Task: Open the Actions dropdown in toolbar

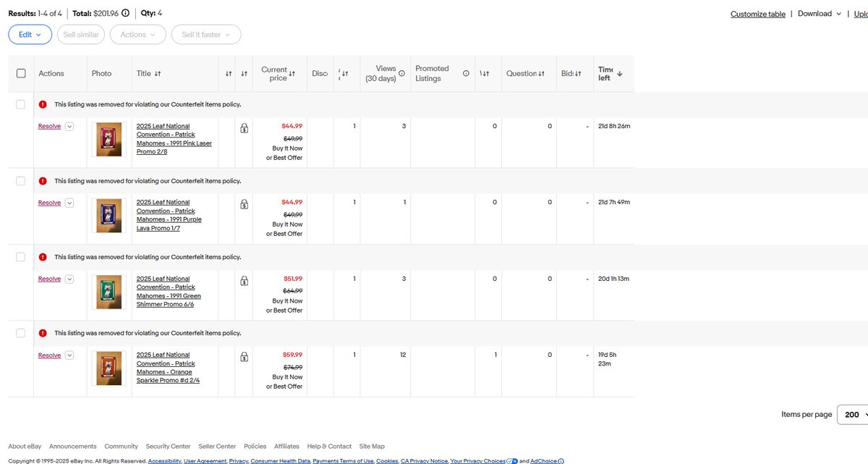Action: [138, 35]
